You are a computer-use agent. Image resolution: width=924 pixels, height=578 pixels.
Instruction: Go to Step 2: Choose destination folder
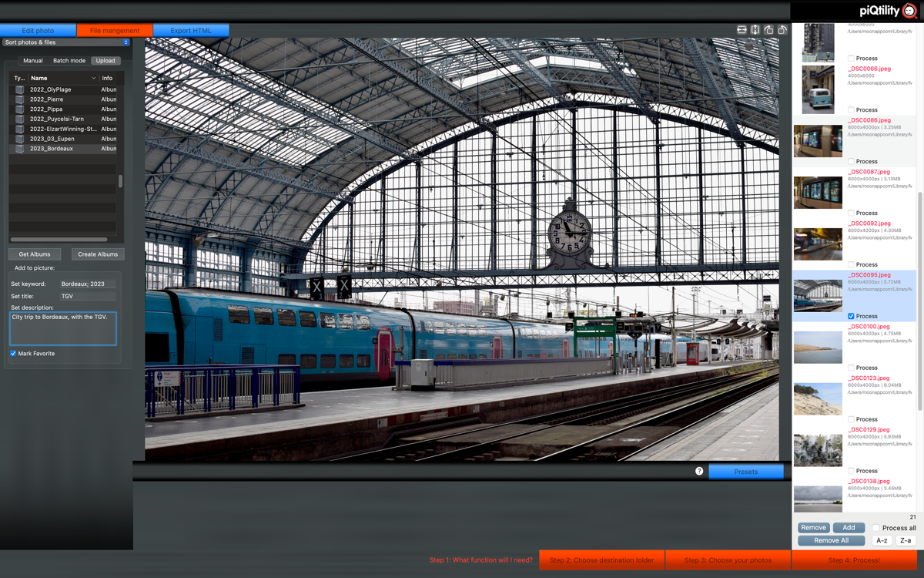[x=601, y=560]
